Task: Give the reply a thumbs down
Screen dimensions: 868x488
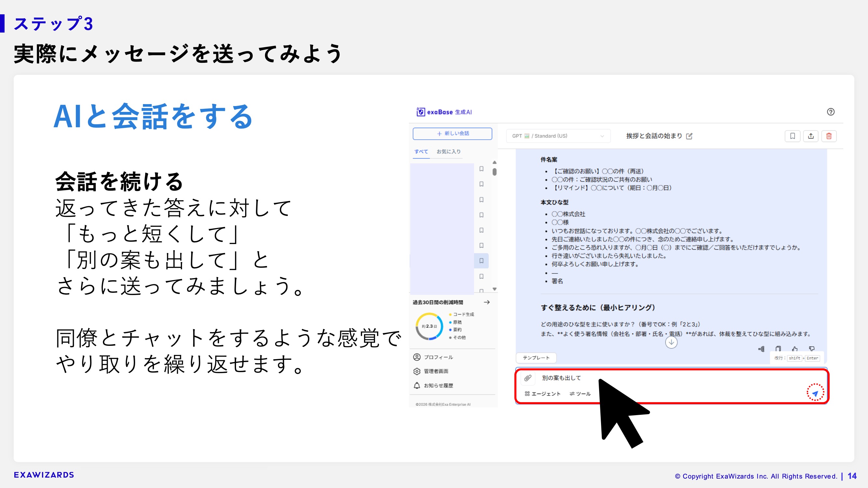Action: (812, 349)
